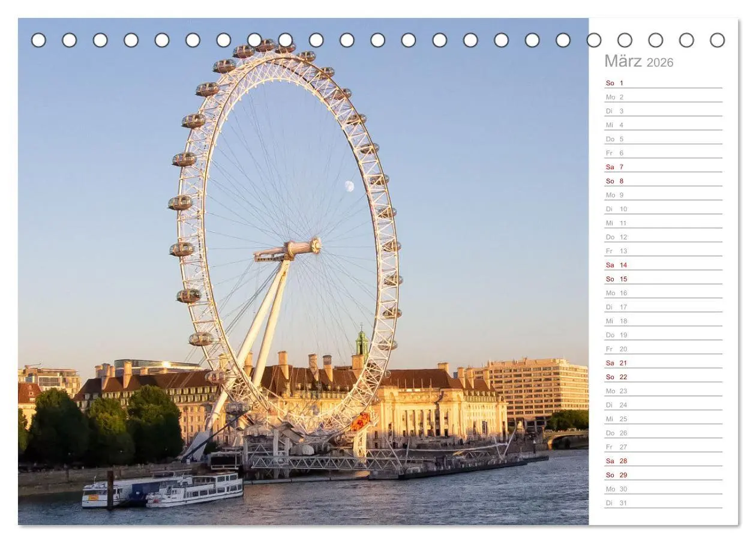Select the Di 10 date row

pyautogui.click(x=663, y=208)
